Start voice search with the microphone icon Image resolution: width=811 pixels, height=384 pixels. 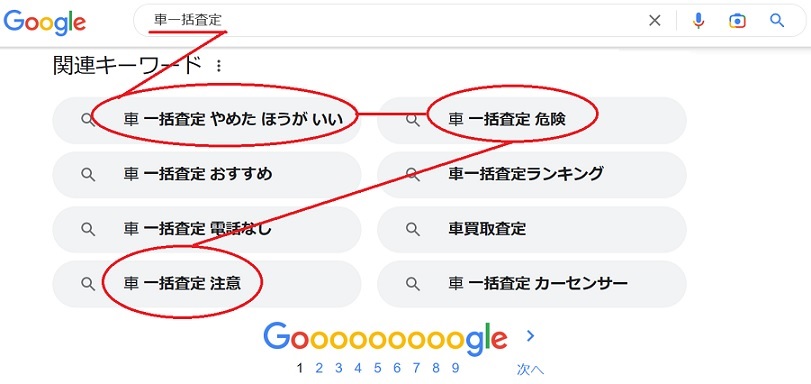coord(698,21)
